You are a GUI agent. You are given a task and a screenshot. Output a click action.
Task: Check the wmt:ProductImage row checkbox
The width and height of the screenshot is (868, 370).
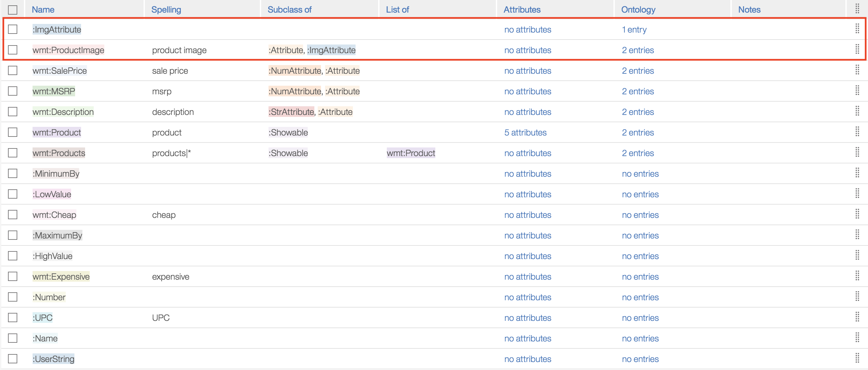point(13,50)
